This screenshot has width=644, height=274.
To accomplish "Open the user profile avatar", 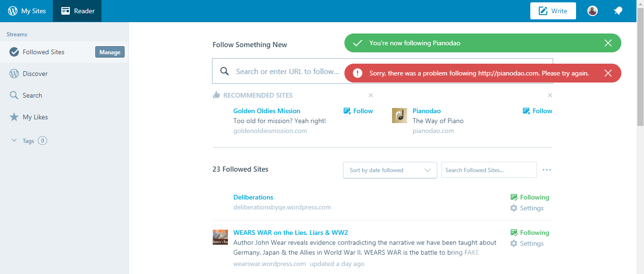I will (x=593, y=11).
